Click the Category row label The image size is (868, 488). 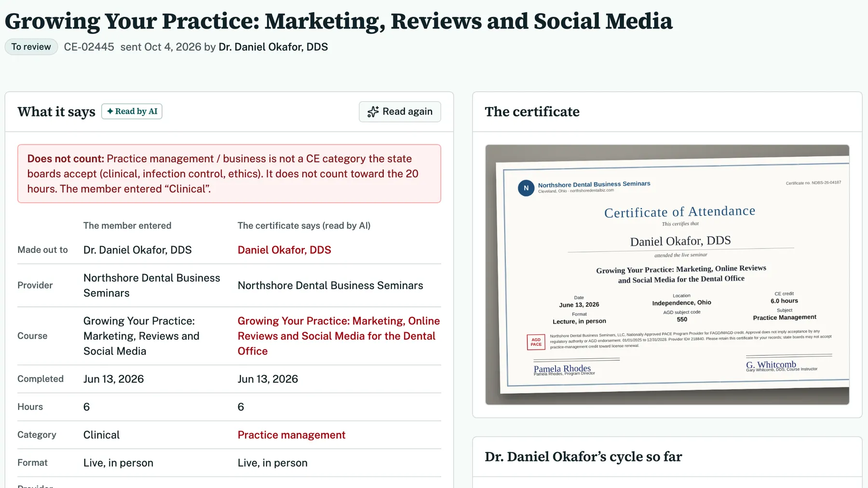[37, 435]
